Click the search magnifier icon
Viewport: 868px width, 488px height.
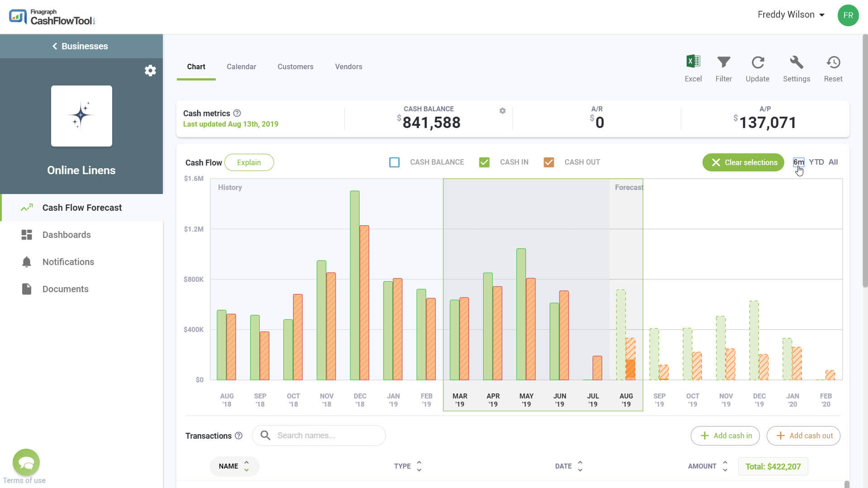266,436
